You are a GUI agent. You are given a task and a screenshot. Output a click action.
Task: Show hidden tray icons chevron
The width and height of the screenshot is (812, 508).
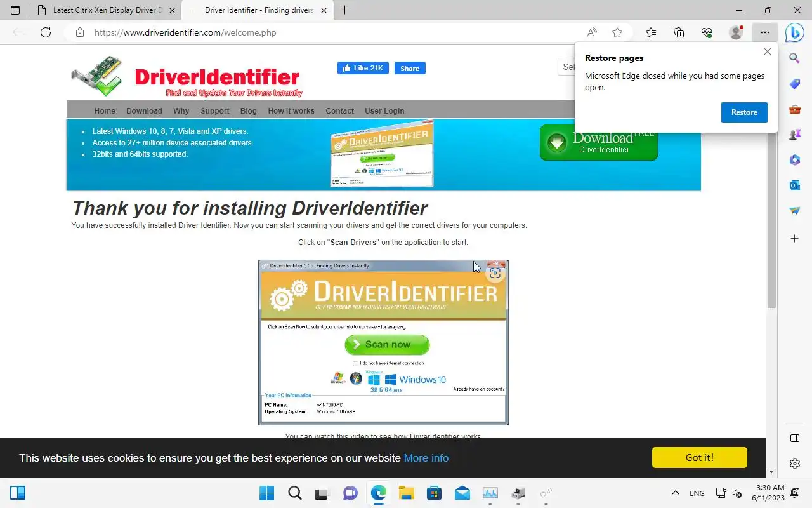tap(676, 493)
